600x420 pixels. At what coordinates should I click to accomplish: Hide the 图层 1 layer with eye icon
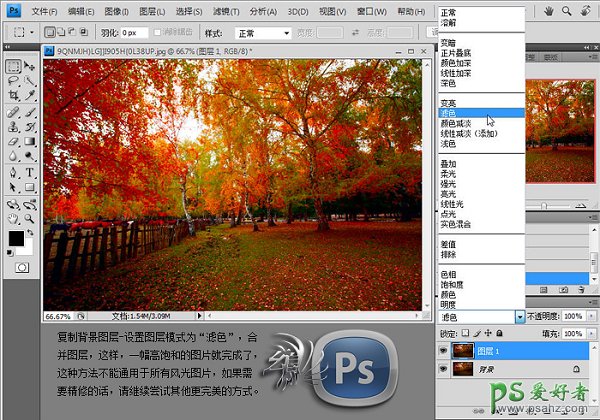pos(445,351)
